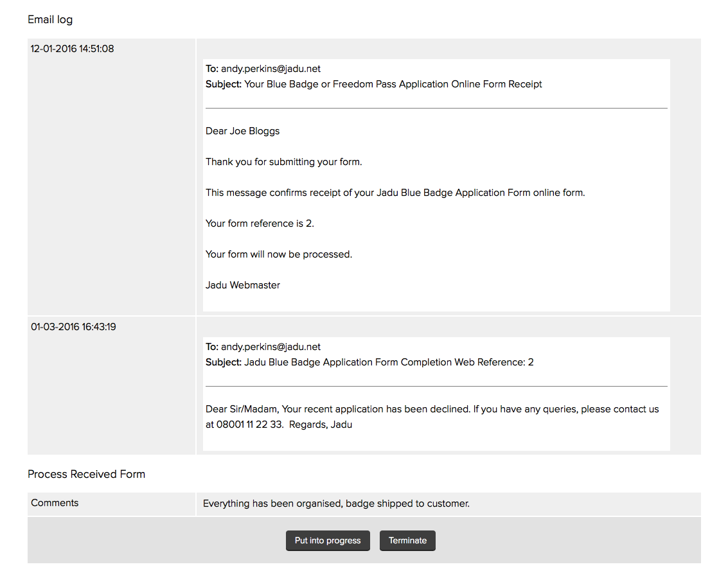Click recipient address in the first email

271,69
